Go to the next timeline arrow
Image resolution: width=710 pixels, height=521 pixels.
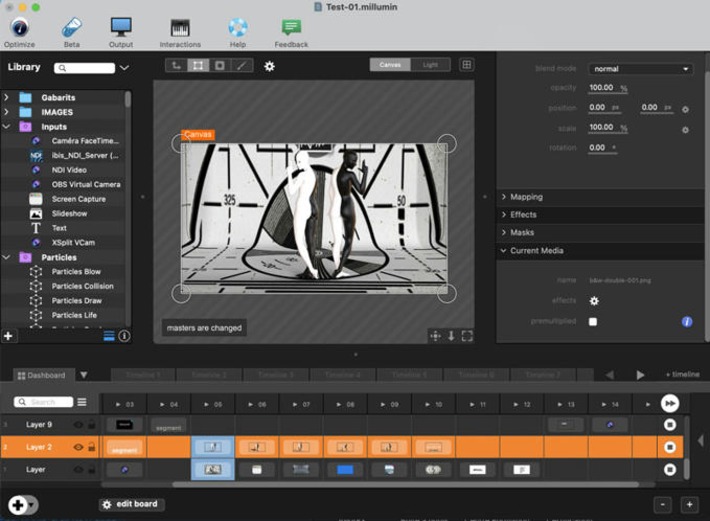coord(640,375)
